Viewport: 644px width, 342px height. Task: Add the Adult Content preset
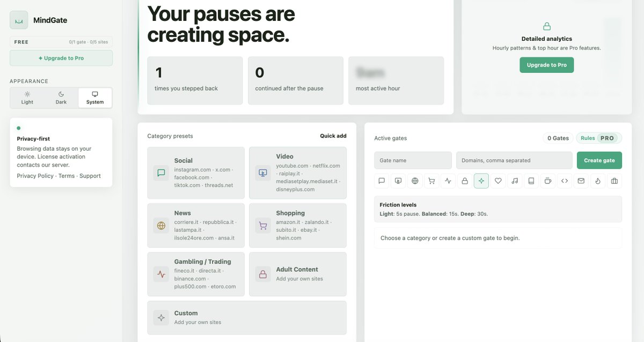click(x=298, y=274)
